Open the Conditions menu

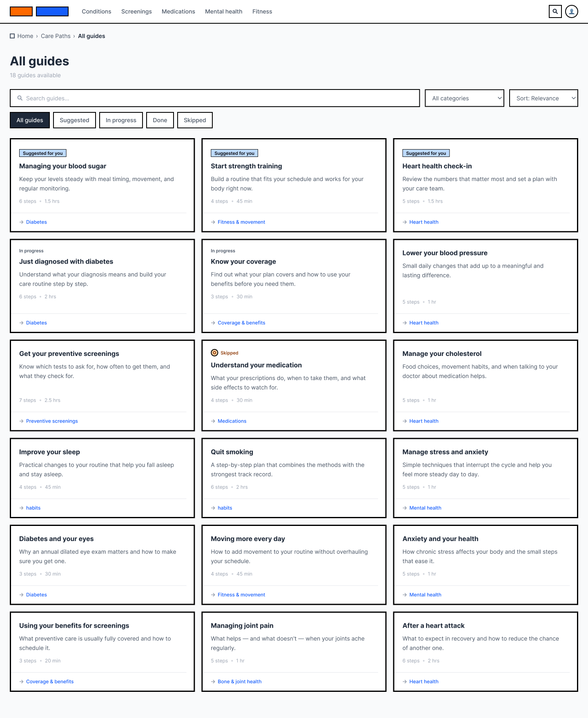tap(96, 11)
